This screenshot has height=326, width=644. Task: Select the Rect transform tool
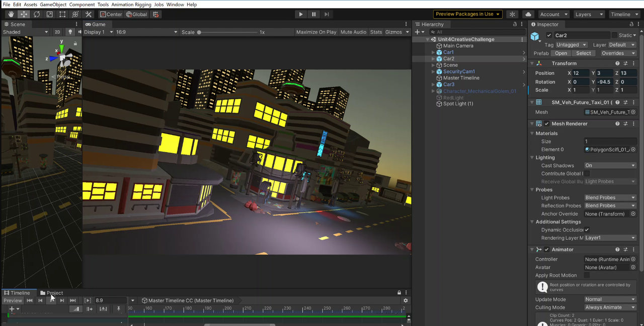coord(61,14)
